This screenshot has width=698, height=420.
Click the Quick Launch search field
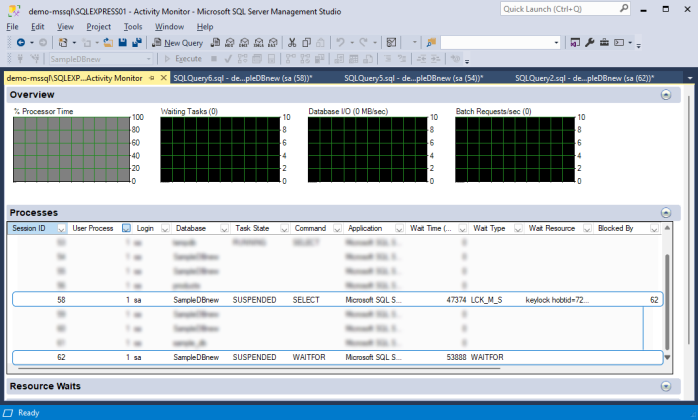559,8
